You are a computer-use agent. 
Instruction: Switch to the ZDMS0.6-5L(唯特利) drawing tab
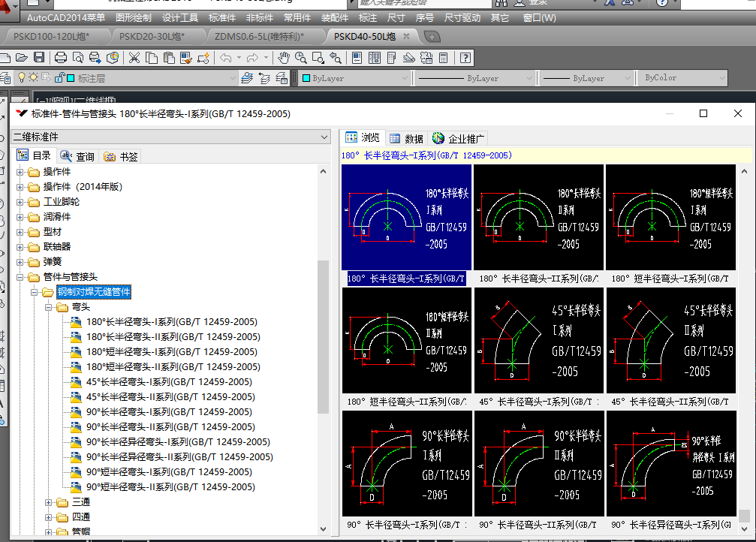pyautogui.click(x=260, y=37)
